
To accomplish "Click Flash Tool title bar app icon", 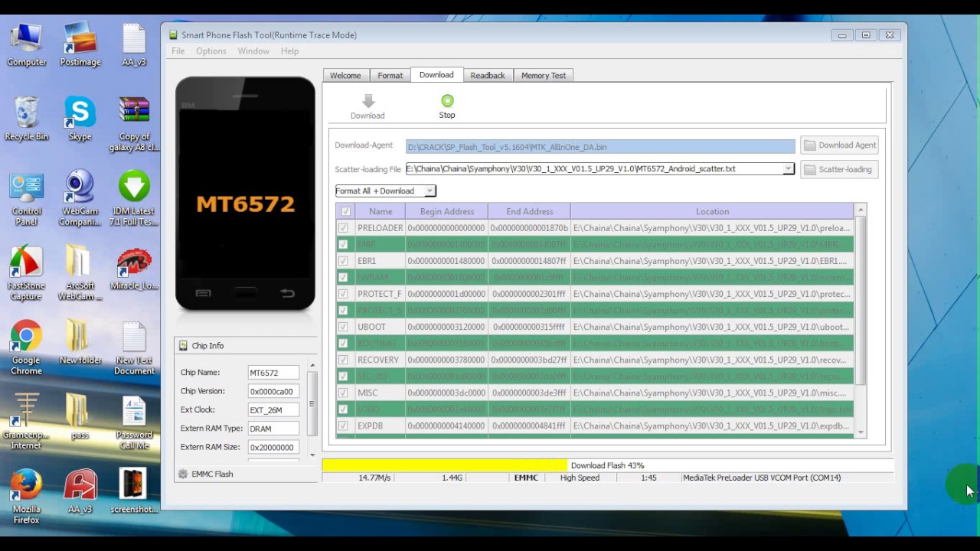I will click(173, 35).
